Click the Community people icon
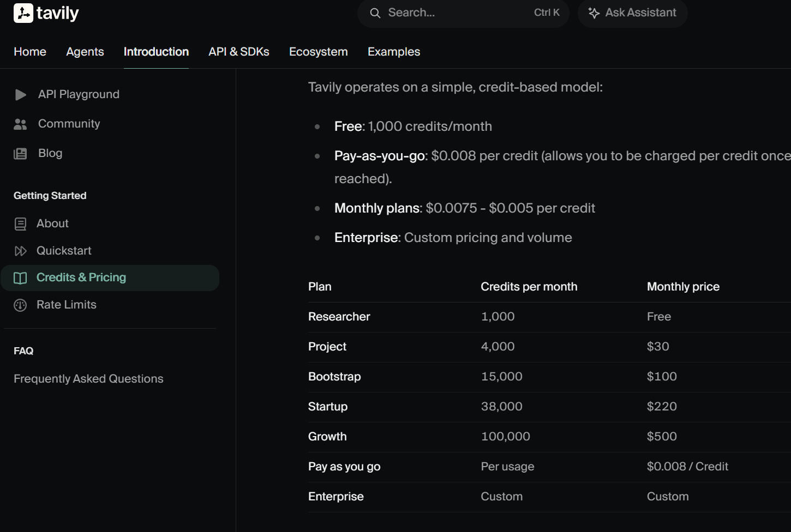Image resolution: width=791 pixels, height=532 pixels. (x=20, y=124)
